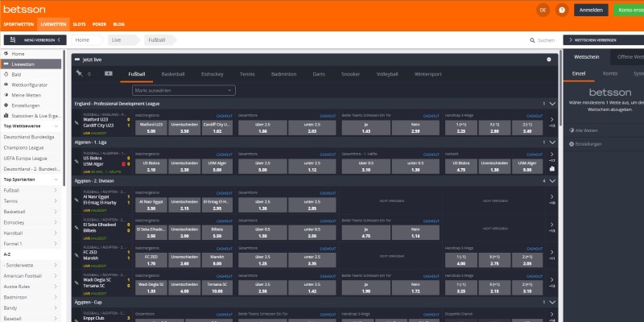The width and height of the screenshot is (644, 322).
Task: Collapse Ägypten Cup section
Action: click(x=552, y=303)
